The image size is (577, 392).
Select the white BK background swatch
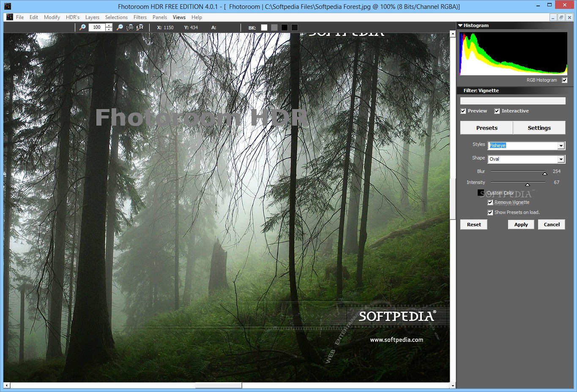264,27
